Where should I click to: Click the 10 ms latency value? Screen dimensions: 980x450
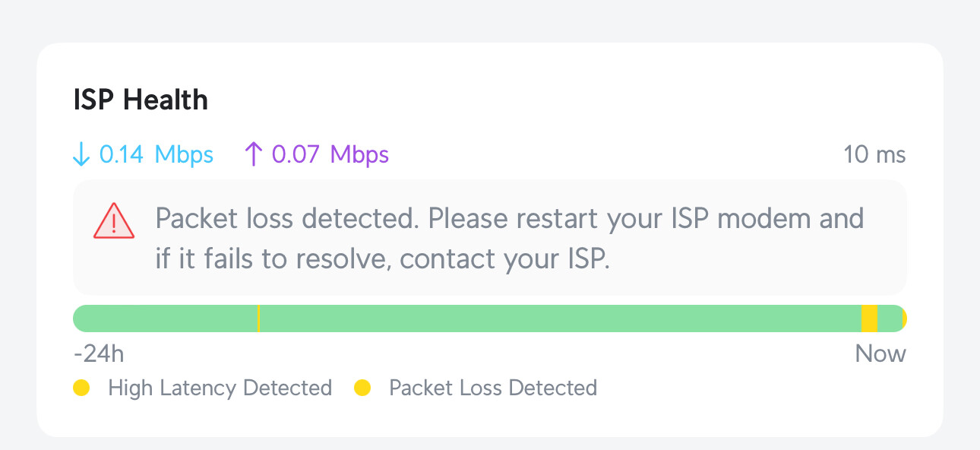874,154
